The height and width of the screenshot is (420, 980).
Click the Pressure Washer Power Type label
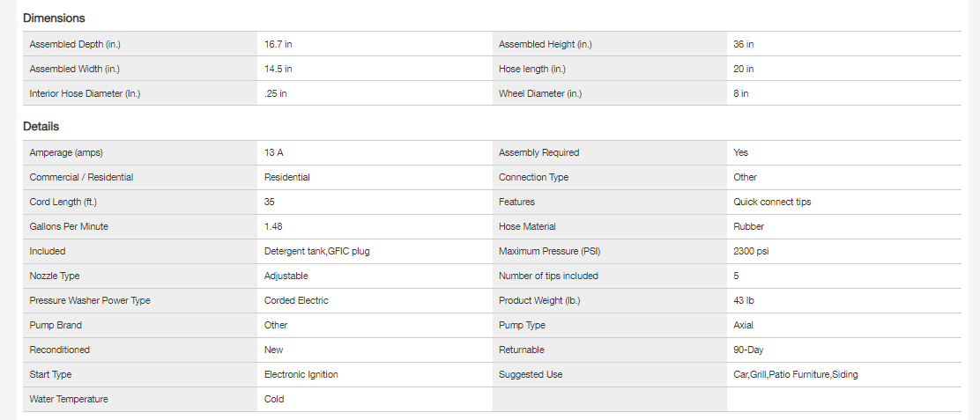(90, 300)
